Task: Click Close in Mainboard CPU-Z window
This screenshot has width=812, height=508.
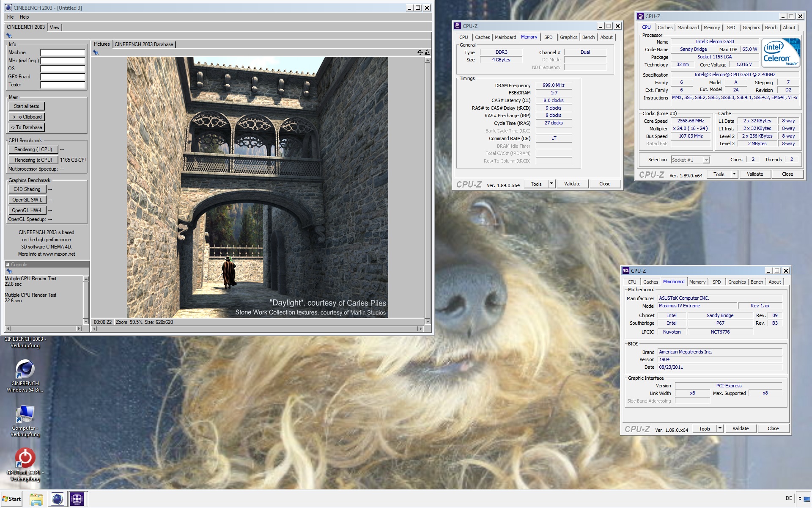Action: 773,428
